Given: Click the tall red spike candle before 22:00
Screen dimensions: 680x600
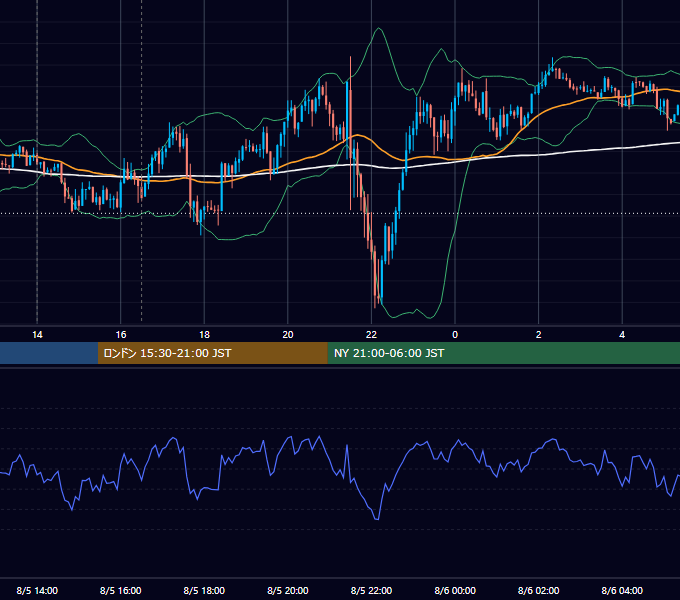Looking at the screenshot, I should click(350, 132).
